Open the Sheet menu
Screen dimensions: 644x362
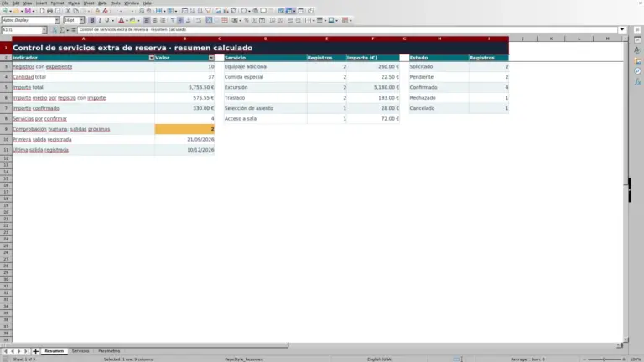tap(89, 3)
